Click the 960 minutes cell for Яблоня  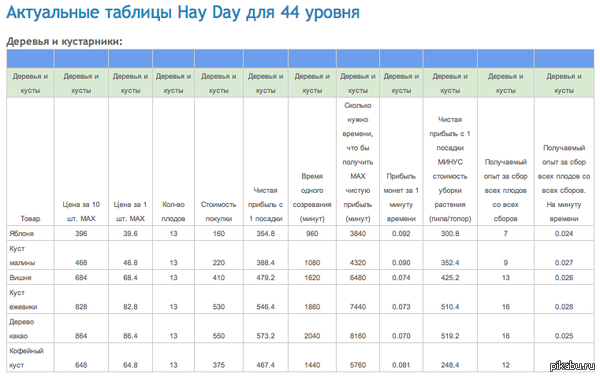click(312, 233)
